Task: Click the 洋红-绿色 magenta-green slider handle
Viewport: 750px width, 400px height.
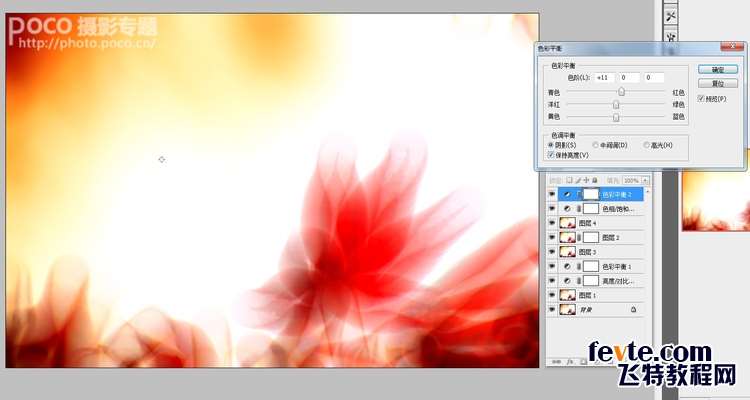Action: [x=616, y=104]
